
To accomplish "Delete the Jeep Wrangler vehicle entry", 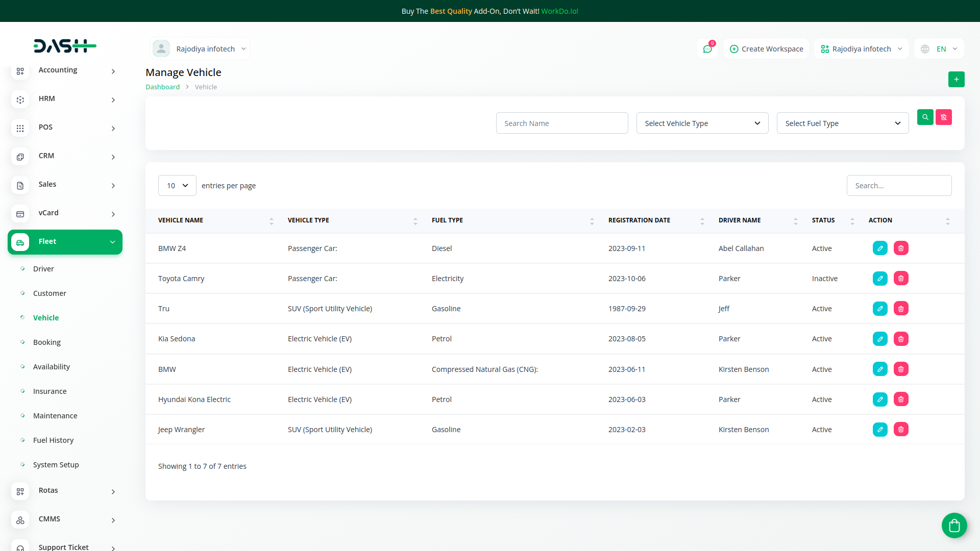I will [900, 430].
